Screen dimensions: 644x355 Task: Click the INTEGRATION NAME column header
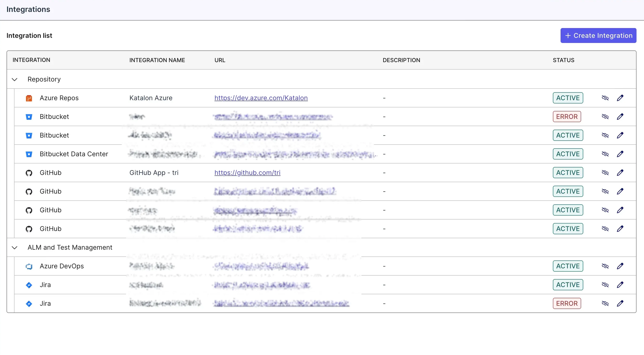(157, 60)
